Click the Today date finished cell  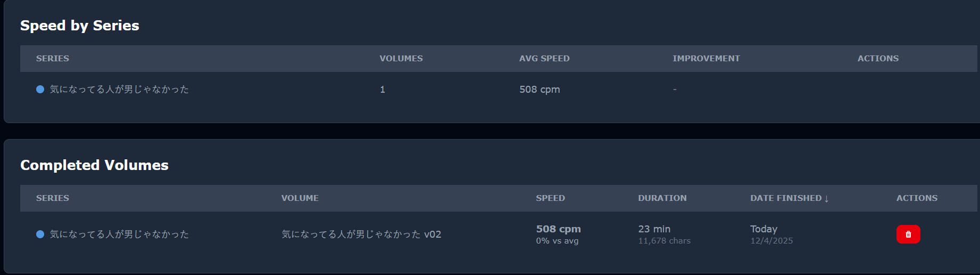pyautogui.click(x=763, y=229)
